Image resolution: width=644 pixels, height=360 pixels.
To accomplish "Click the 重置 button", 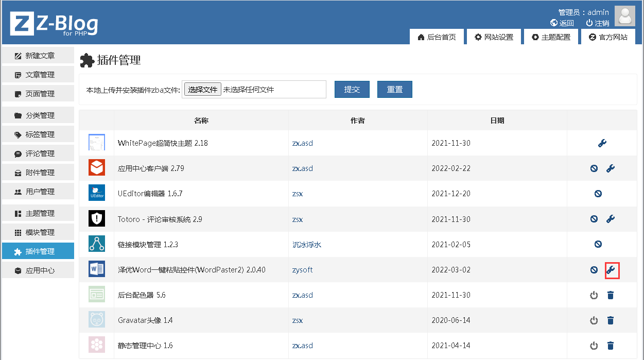I will point(395,89).
